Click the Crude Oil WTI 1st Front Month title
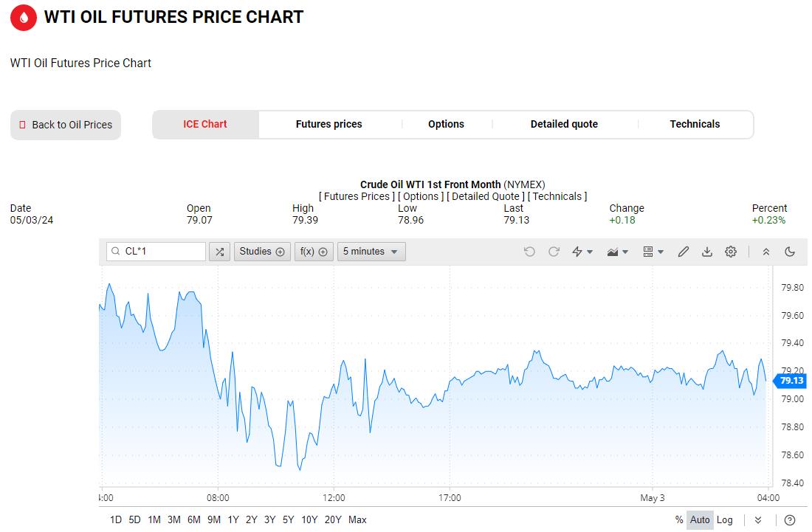 (430, 184)
